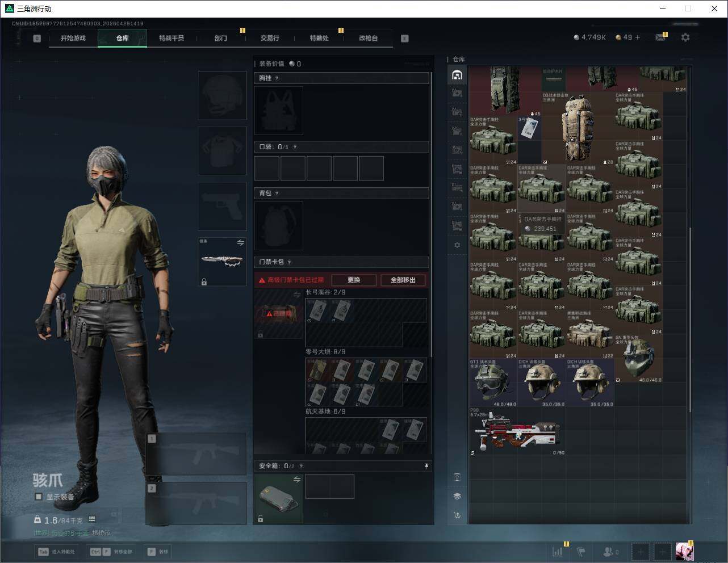Select the P90 weapon in warehouse
The height and width of the screenshot is (563, 728).
[x=517, y=431]
